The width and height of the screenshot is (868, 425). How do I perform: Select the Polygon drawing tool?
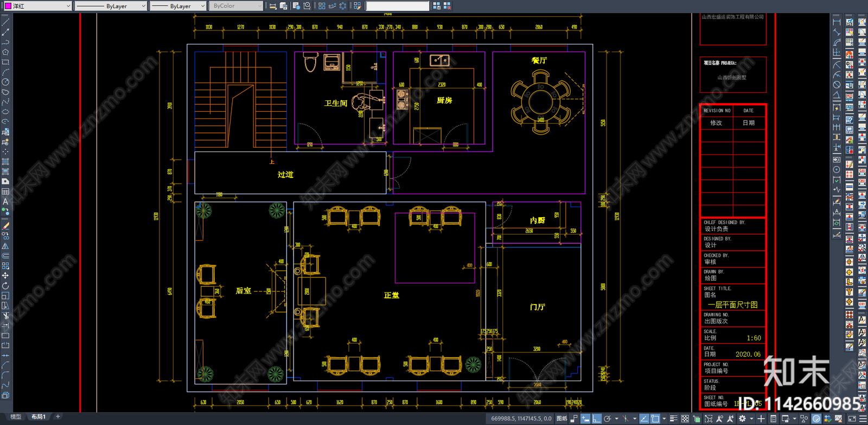(x=5, y=52)
